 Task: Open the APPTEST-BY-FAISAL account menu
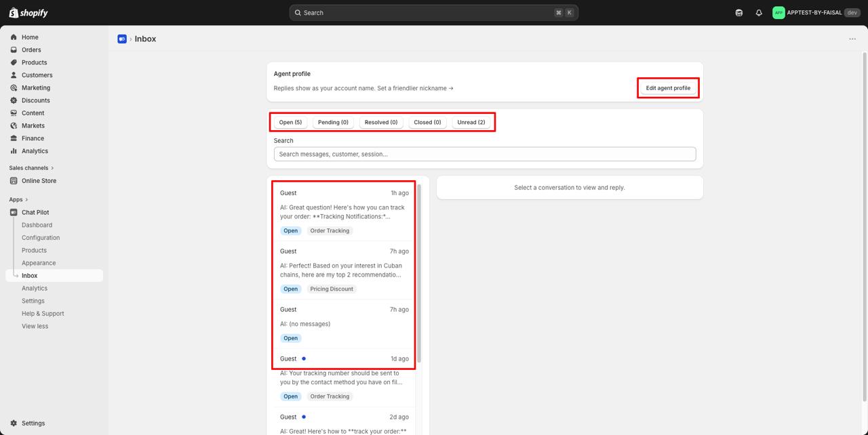coord(817,13)
